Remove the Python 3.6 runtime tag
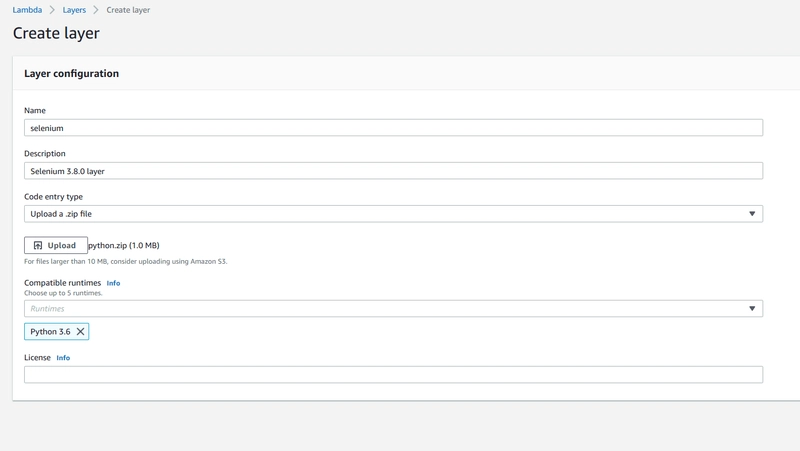 [x=80, y=331]
